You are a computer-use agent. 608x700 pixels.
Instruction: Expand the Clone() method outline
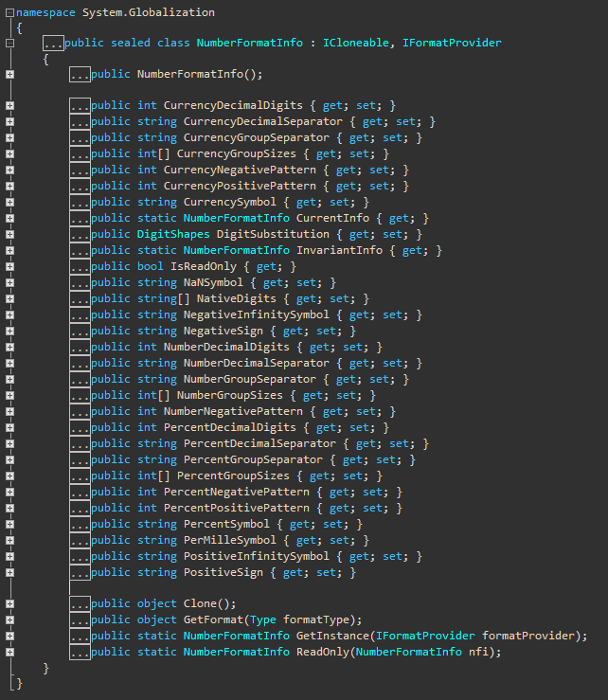point(9,603)
